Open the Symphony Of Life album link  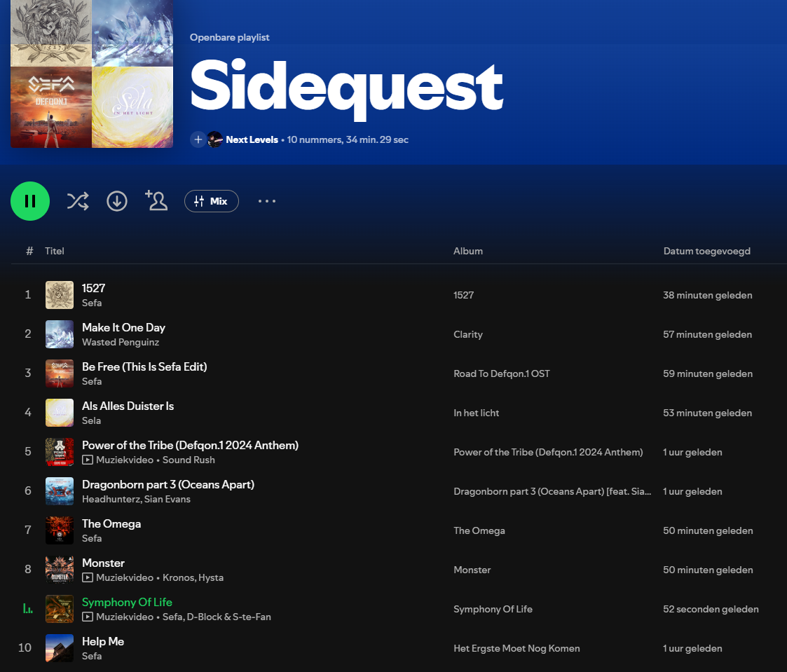click(x=493, y=609)
